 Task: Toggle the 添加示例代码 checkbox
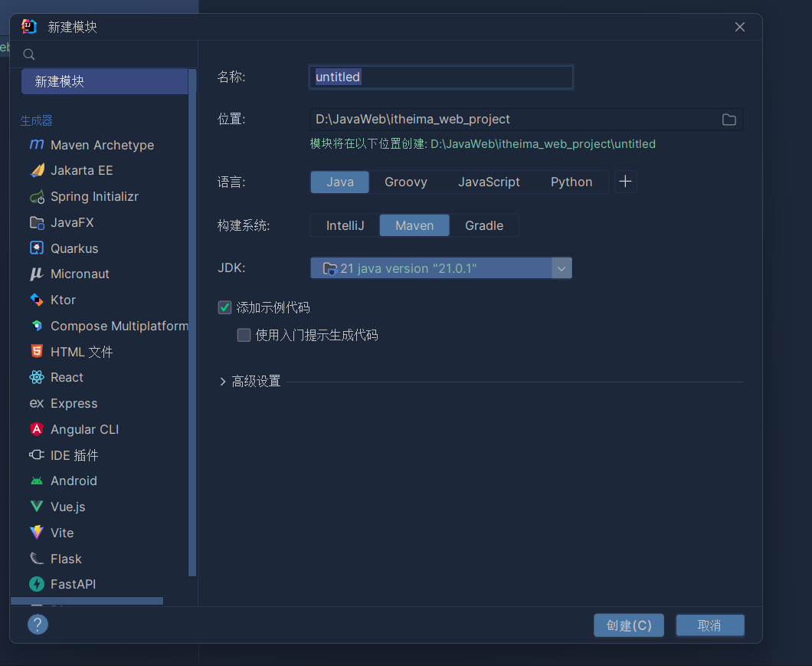[224, 307]
